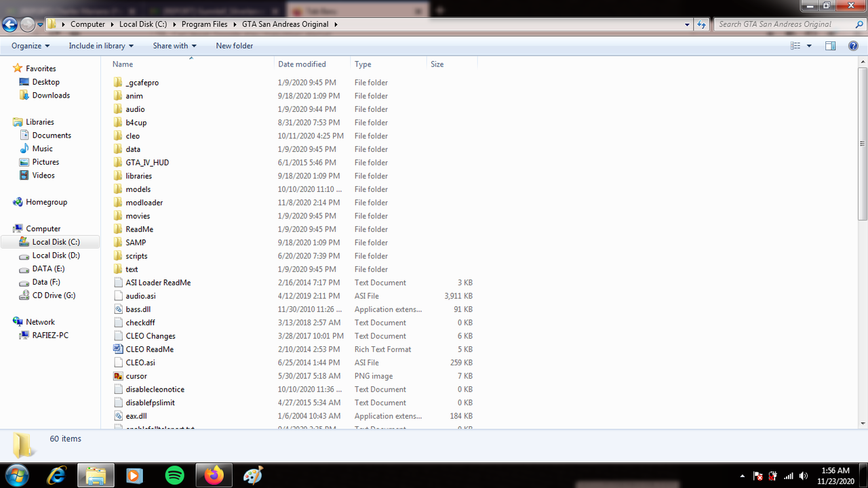
Task: Select DATA (E:) drive in the navigation pane
Action: click(x=48, y=269)
